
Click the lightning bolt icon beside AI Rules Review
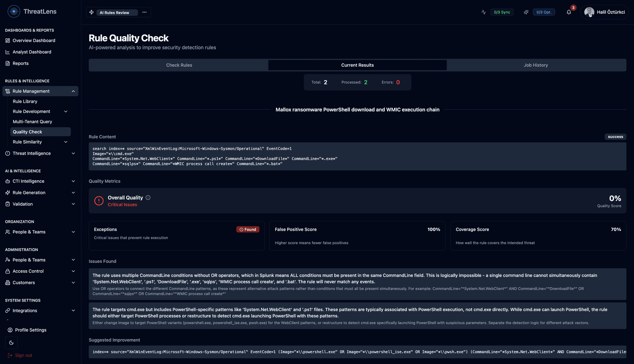tap(92, 12)
